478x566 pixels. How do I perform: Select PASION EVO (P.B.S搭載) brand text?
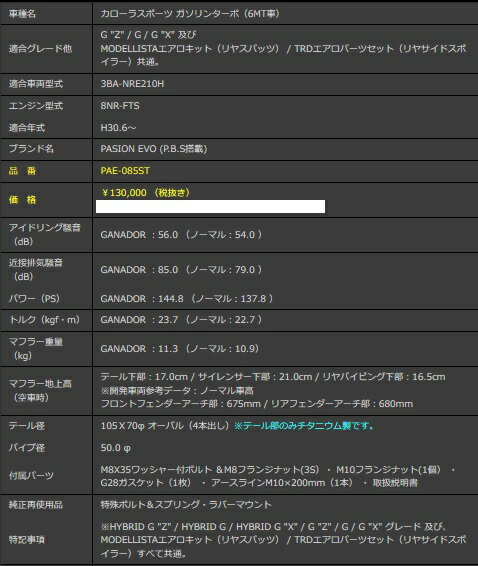154,149
